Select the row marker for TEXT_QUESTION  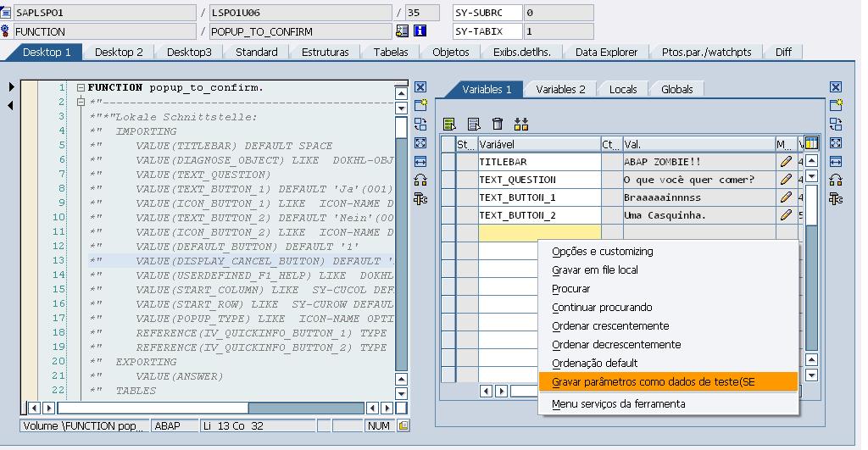click(446, 180)
